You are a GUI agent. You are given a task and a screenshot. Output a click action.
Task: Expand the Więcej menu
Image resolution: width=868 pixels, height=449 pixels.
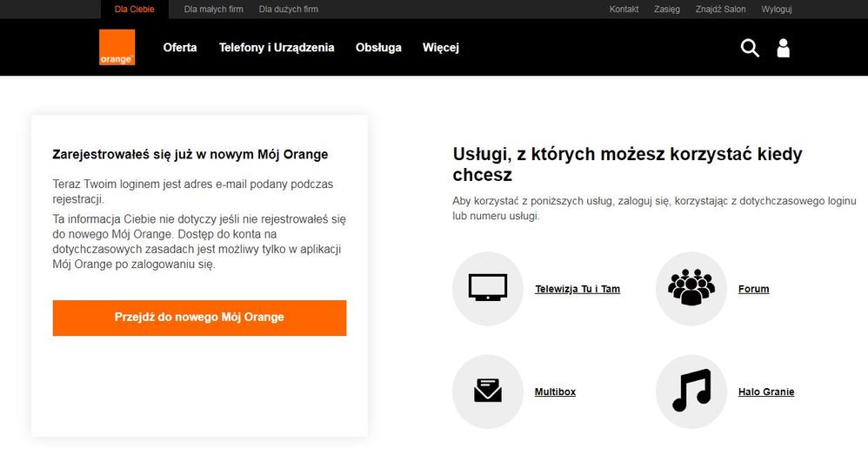point(441,48)
